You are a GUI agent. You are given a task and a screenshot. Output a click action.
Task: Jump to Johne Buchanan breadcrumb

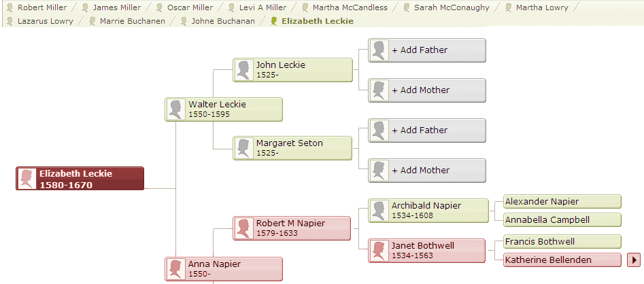tap(223, 21)
